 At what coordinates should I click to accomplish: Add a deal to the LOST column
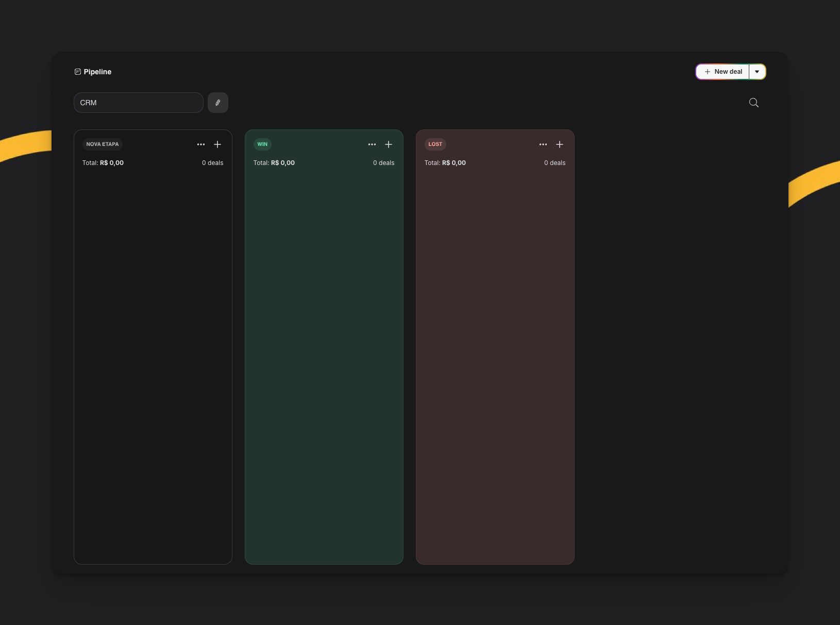(560, 144)
